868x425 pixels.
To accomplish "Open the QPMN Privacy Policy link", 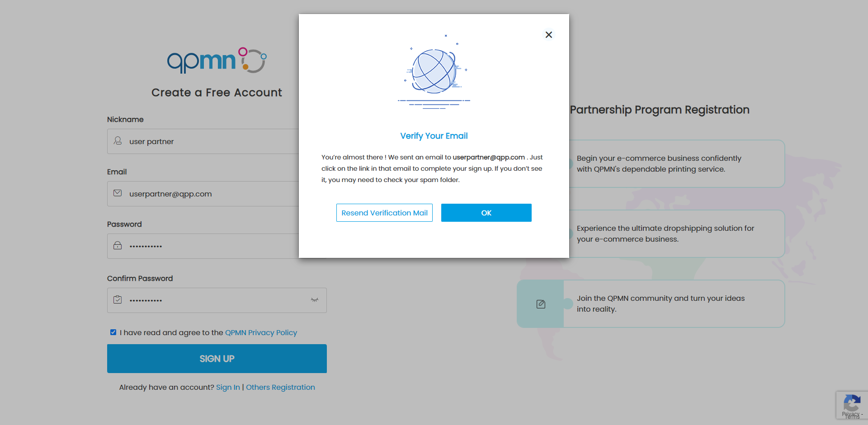I will click(x=261, y=332).
